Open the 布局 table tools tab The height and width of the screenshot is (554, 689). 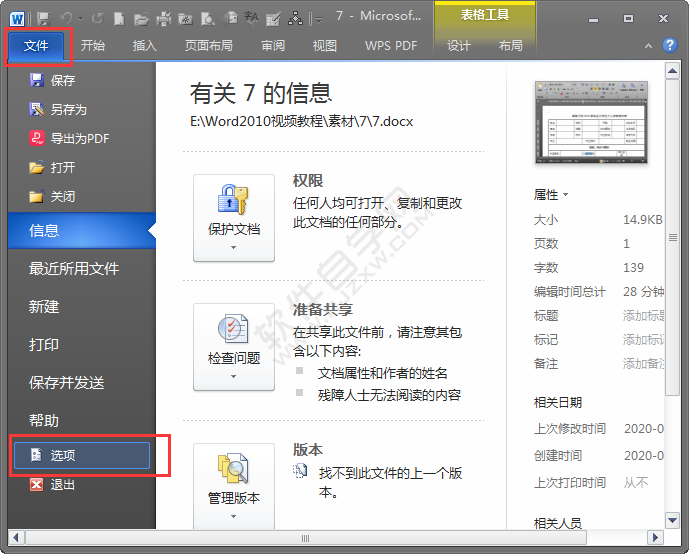pyautogui.click(x=511, y=45)
